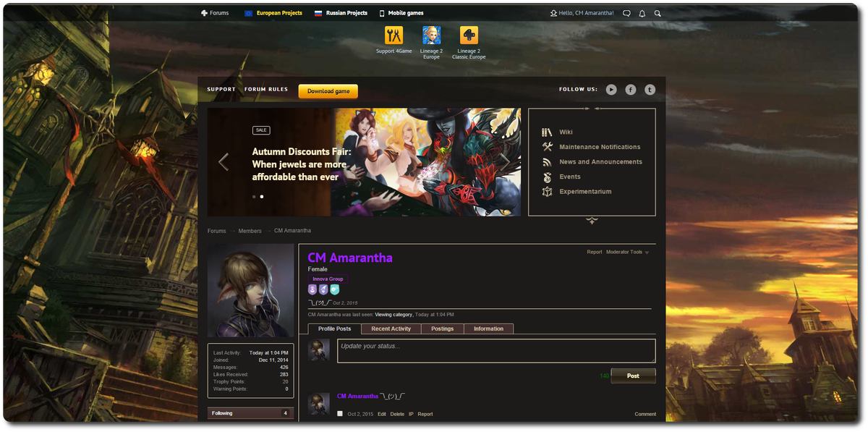Image resolution: width=868 pixels, height=432 pixels.
Task: Collapse the quick links panel with ornament arrow
Action: [x=592, y=220]
